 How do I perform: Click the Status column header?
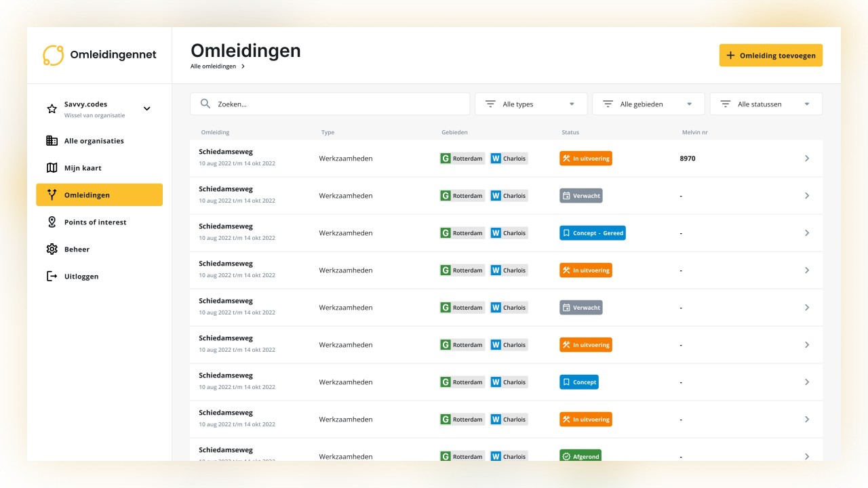(570, 133)
